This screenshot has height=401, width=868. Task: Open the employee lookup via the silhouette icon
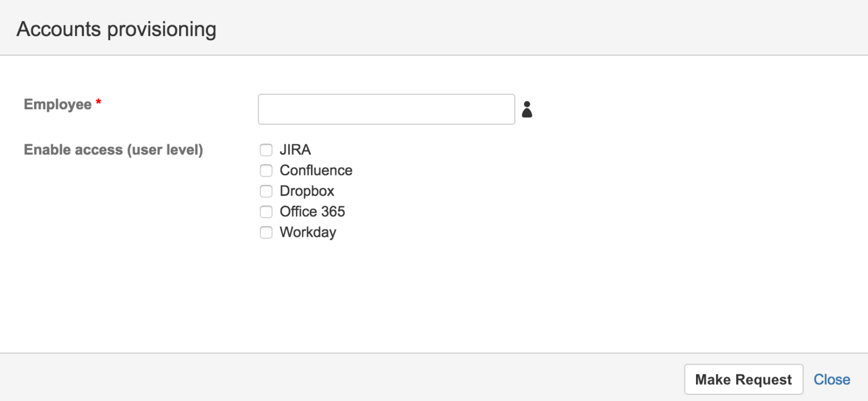point(526,109)
